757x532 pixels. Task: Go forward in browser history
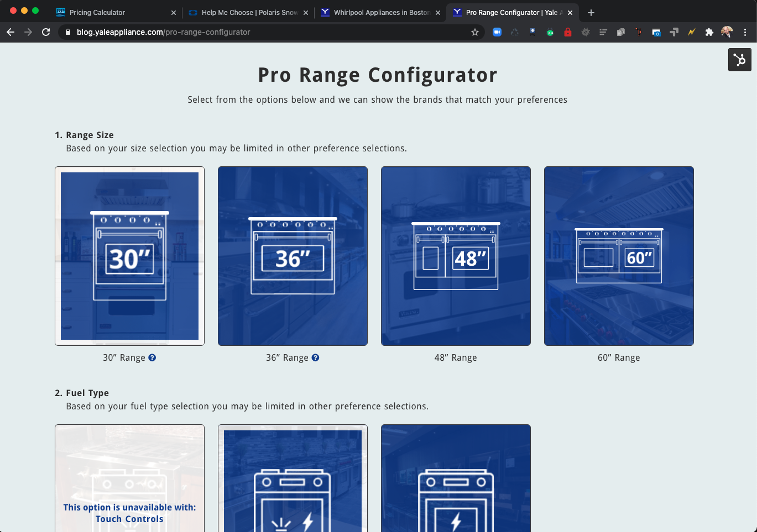pos(28,33)
